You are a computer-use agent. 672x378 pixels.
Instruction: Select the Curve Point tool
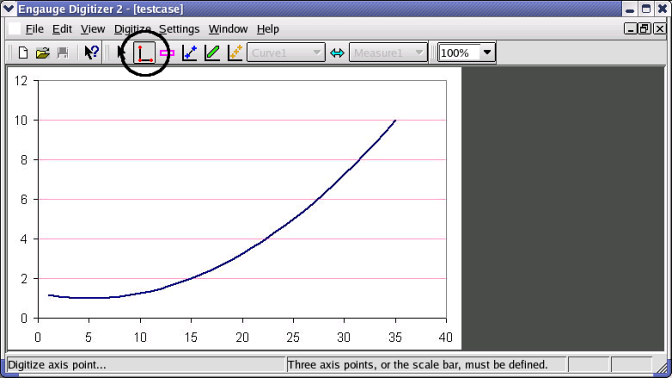tap(189, 53)
